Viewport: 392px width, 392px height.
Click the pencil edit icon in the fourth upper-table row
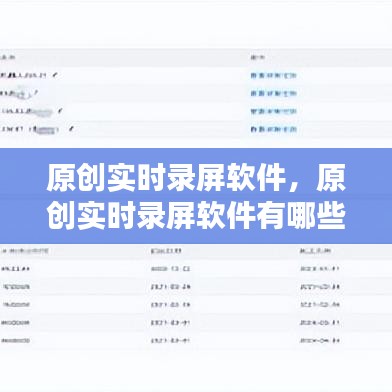tap(71, 128)
